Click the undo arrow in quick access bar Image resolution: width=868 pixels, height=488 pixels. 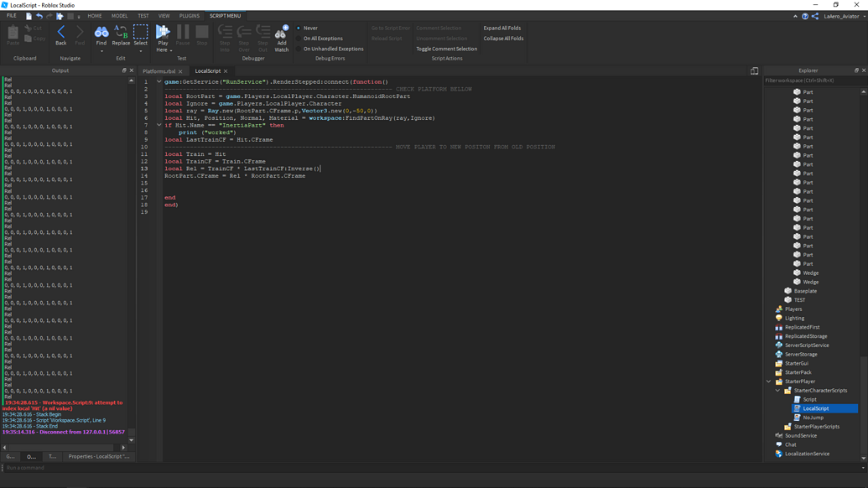point(39,16)
